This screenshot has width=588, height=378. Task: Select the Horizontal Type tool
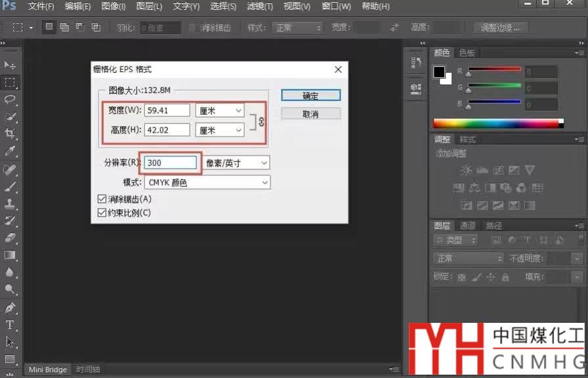point(10,324)
